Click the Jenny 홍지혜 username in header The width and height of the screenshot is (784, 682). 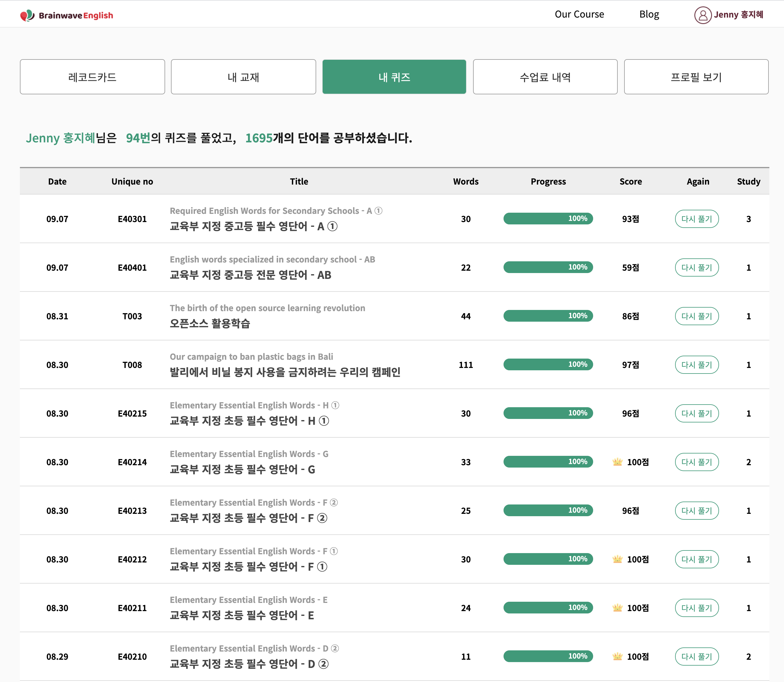(738, 15)
